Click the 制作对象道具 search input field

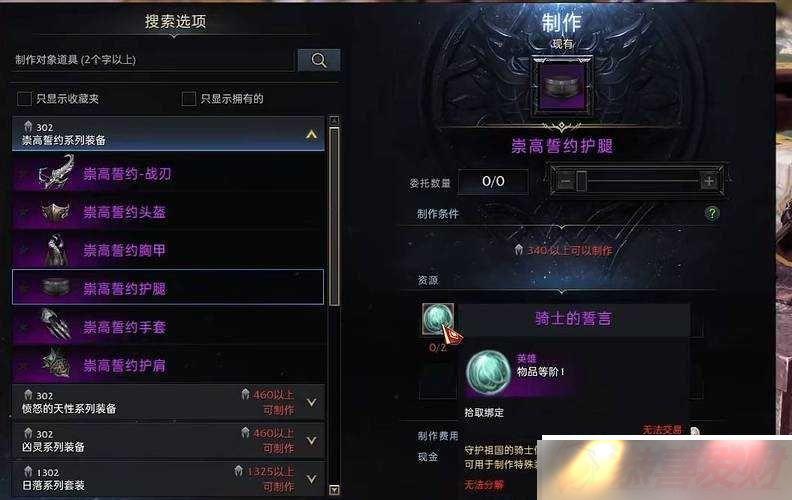point(153,60)
